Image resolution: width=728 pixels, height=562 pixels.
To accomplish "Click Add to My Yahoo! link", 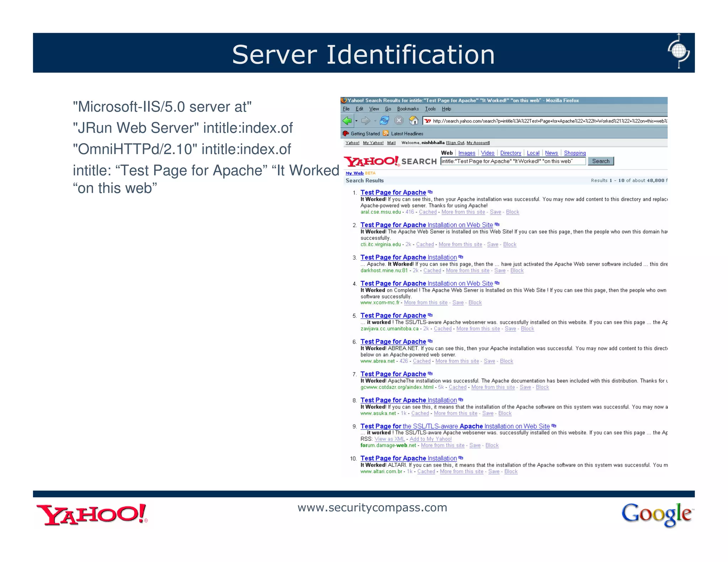I will coord(430,439).
